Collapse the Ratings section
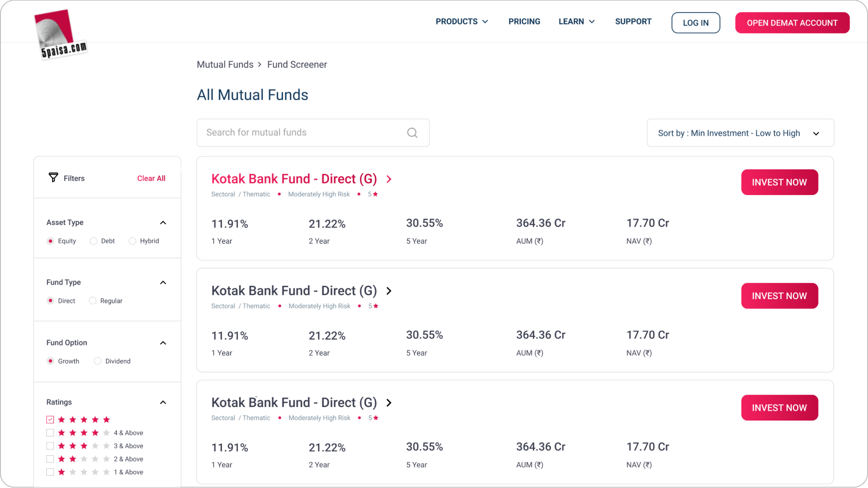The width and height of the screenshot is (868, 488). click(x=163, y=402)
